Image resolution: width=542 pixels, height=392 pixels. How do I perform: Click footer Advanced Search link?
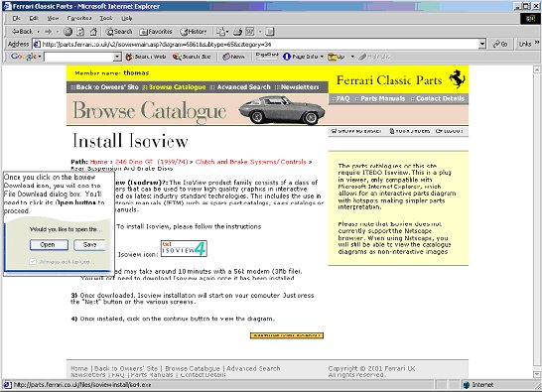point(253,368)
